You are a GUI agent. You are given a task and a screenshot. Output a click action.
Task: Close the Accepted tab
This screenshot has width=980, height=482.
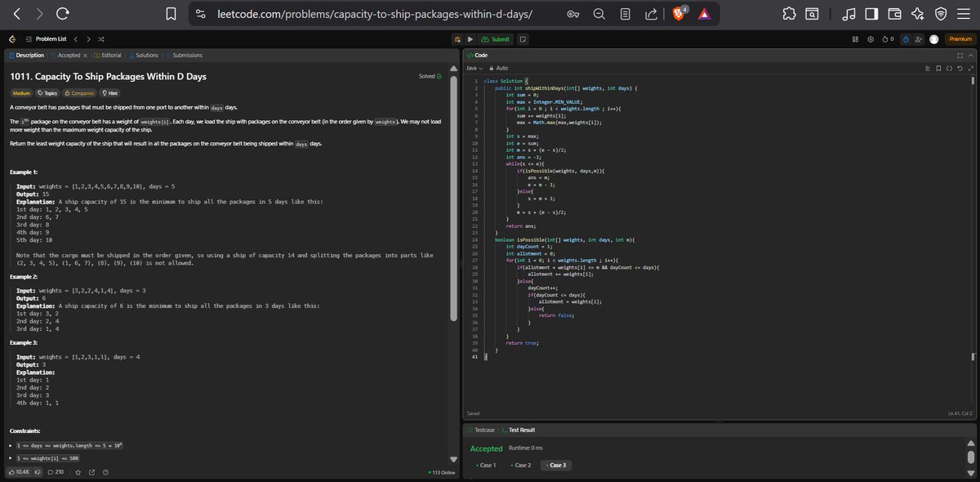click(x=86, y=55)
